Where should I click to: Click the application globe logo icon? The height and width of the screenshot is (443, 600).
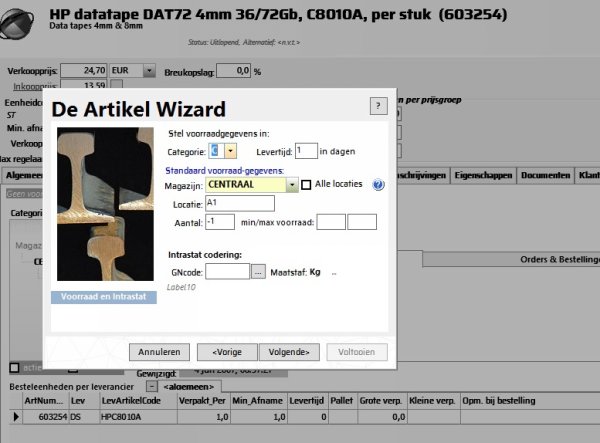click(x=17, y=23)
